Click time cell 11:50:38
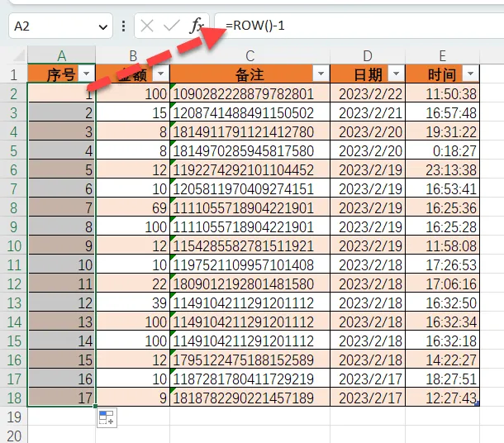Screen dimensions: 504x443 pos(443,93)
